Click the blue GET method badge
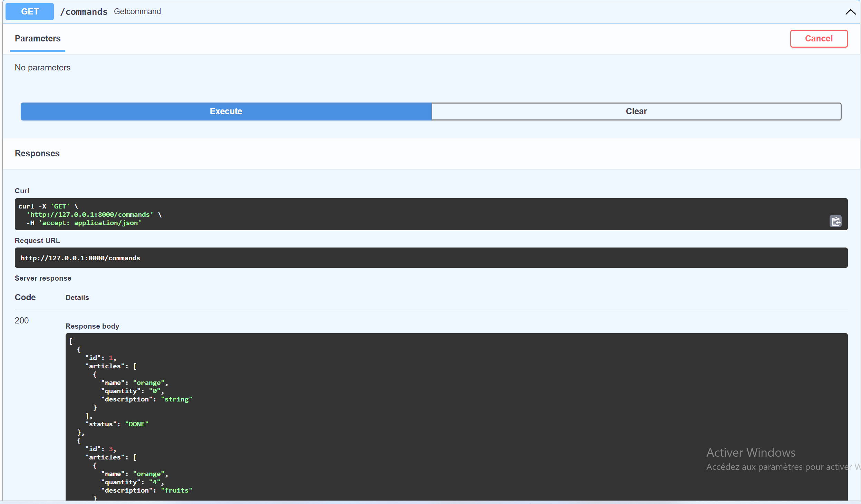Screen dimensions: 861x504 pyautogui.click(x=29, y=11)
